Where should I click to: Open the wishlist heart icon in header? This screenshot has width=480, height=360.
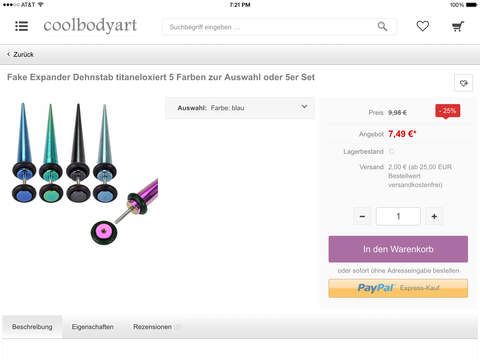[423, 26]
